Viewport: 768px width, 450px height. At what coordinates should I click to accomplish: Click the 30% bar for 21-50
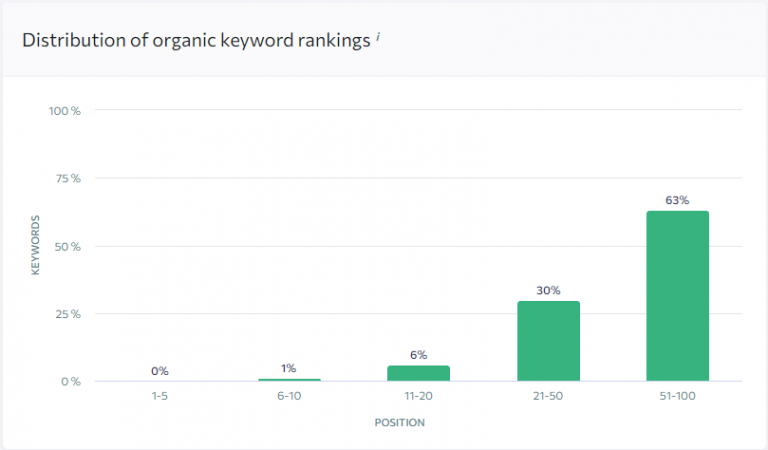point(548,341)
